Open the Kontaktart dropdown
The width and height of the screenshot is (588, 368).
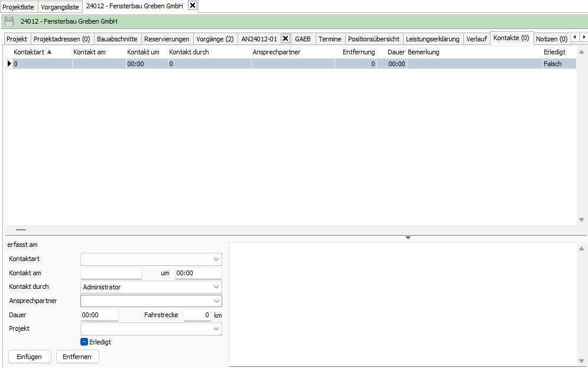[x=216, y=259]
